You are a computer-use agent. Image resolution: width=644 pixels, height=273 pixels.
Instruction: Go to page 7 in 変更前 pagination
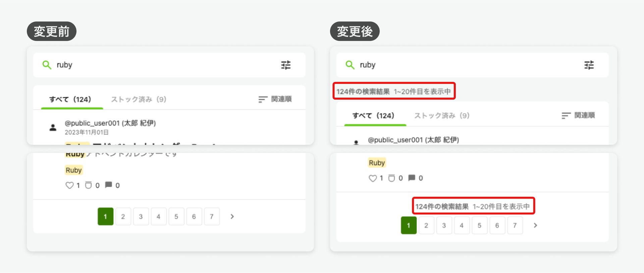coord(212,217)
